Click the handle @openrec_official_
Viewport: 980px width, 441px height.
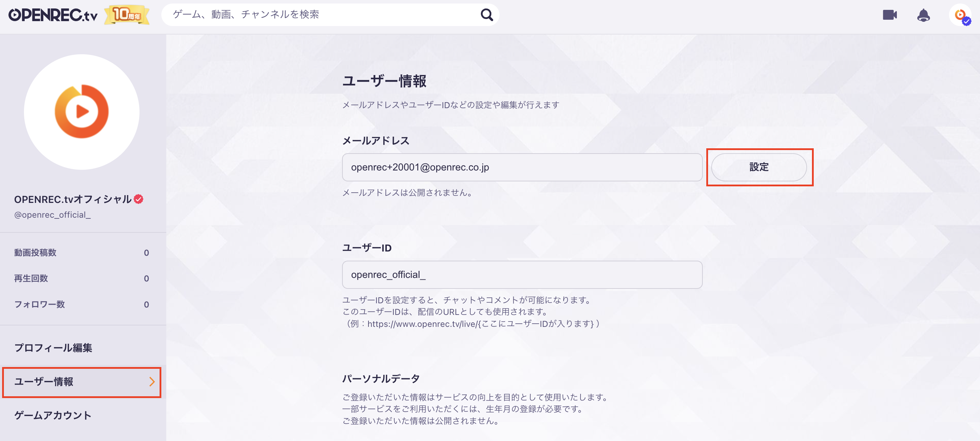(52, 215)
